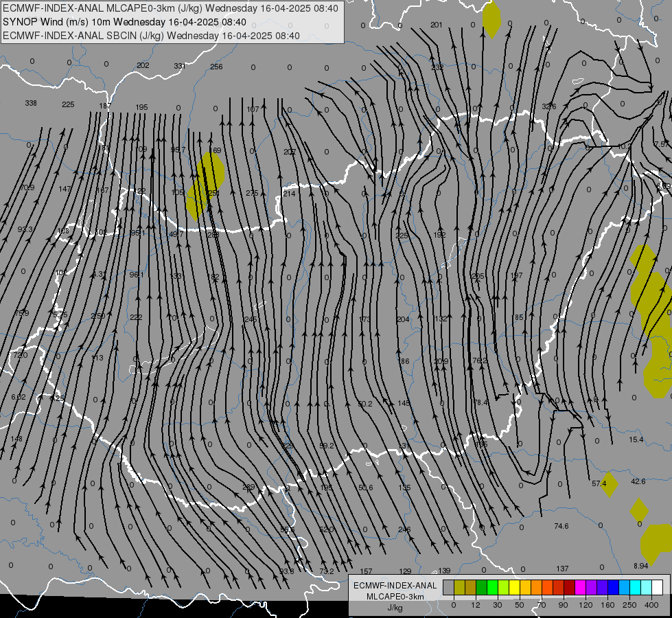This screenshot has height=618, width=672.
Task: Click the map value '192'
Action: click(x=440, y=235)
